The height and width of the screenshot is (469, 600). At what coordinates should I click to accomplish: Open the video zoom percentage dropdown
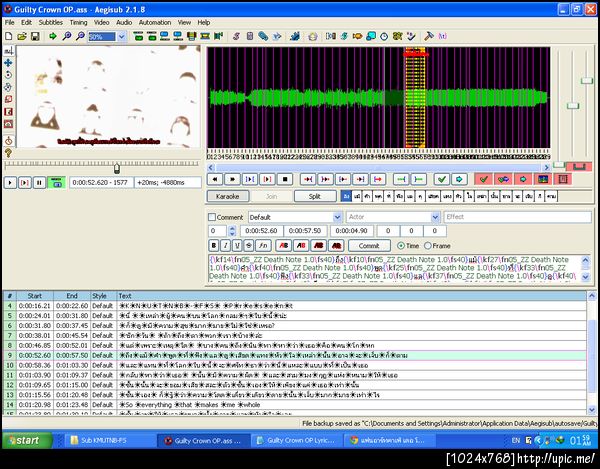122,37
